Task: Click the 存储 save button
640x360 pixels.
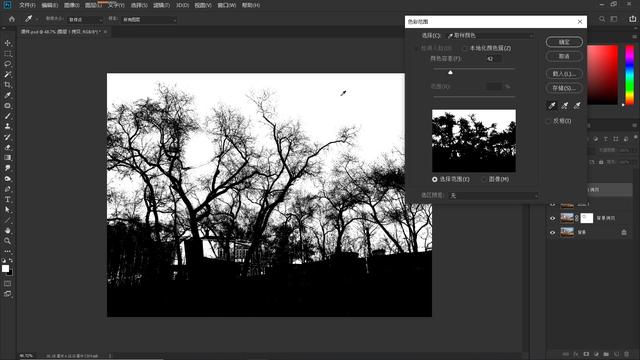Action: (x=564, y=88)
